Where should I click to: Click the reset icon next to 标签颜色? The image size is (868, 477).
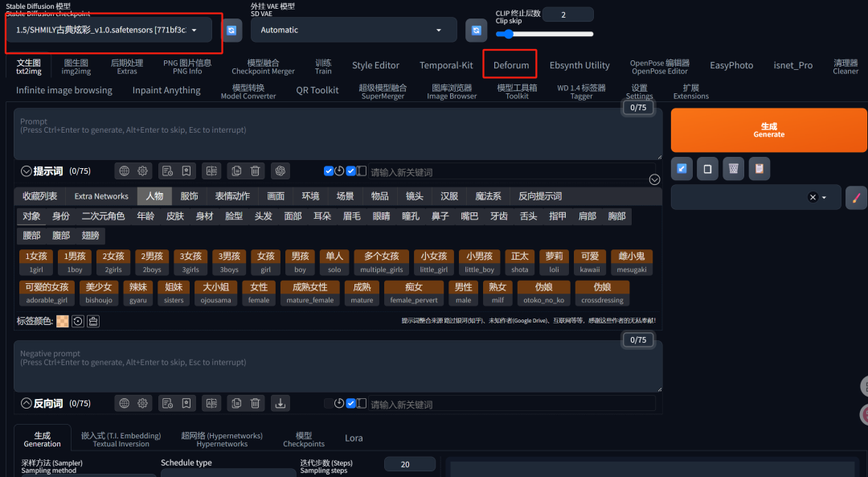point(78,321)
